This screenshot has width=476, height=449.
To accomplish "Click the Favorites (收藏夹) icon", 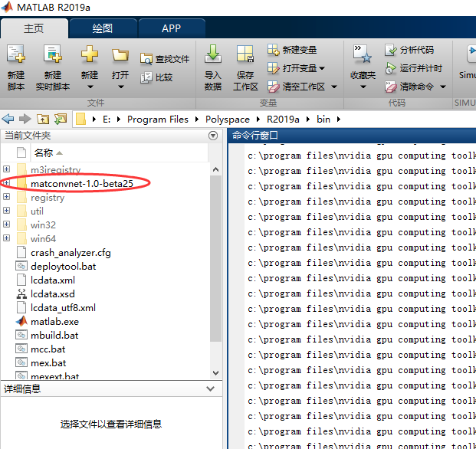I will [363, 54].
